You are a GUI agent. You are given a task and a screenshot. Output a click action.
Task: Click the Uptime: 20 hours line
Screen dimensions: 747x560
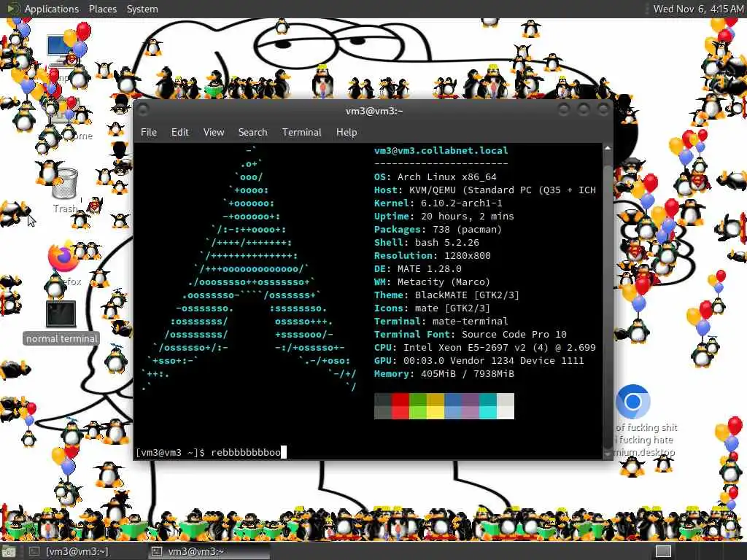[x=444, y=216]
